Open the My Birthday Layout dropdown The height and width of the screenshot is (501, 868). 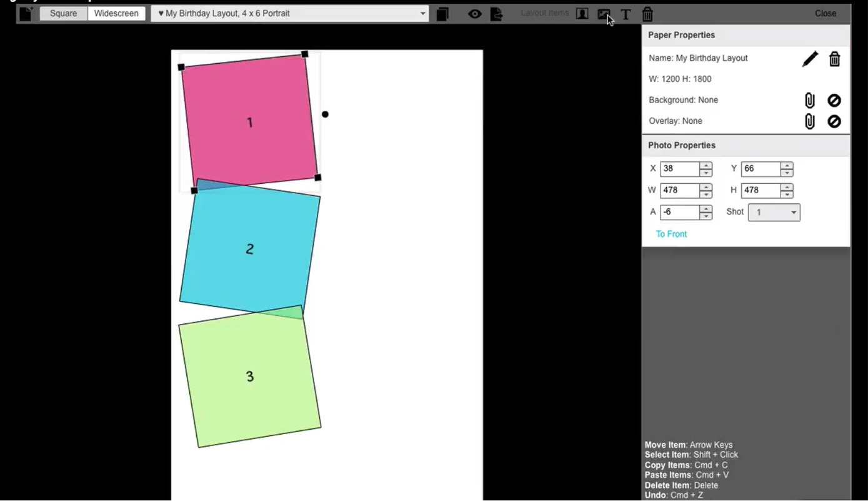tap(290, 13)
